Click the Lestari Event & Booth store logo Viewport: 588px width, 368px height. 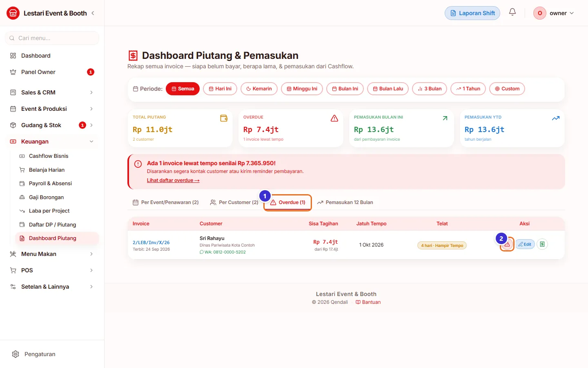pos(13,13)
